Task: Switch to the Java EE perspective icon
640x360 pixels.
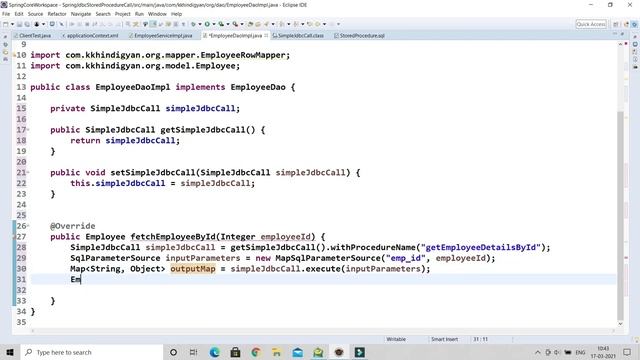Action: (x=627, y=24)
